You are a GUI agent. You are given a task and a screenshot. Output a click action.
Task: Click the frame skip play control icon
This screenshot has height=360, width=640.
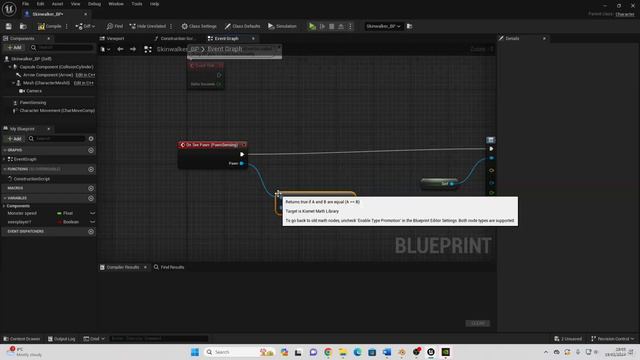pos(322,26)
